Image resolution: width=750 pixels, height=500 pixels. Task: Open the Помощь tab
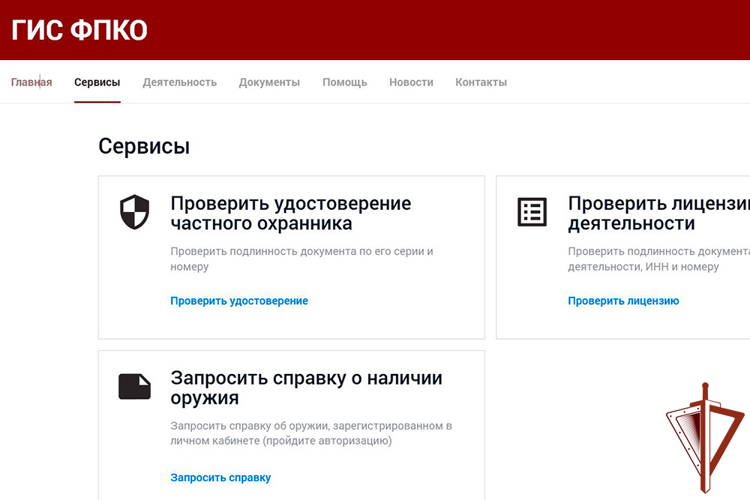345,82
